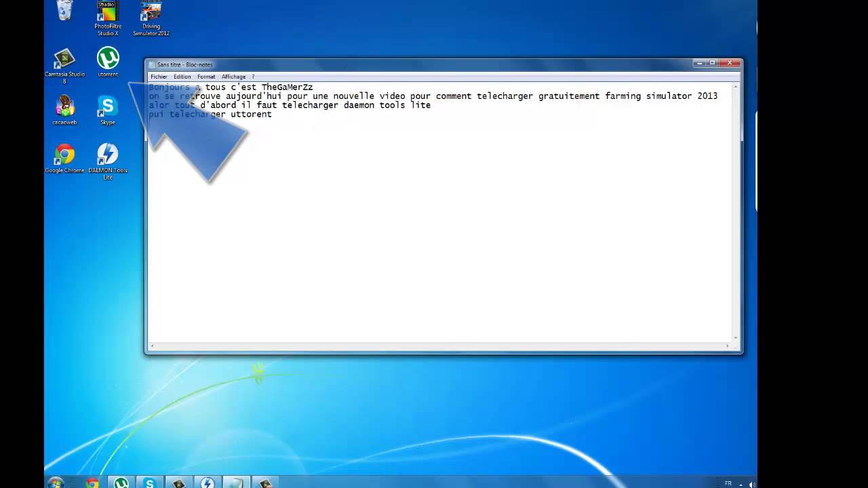Select the PhotoFiltre Studio X desktop shortcut
The image size is (868, 488).
[108, 18]
